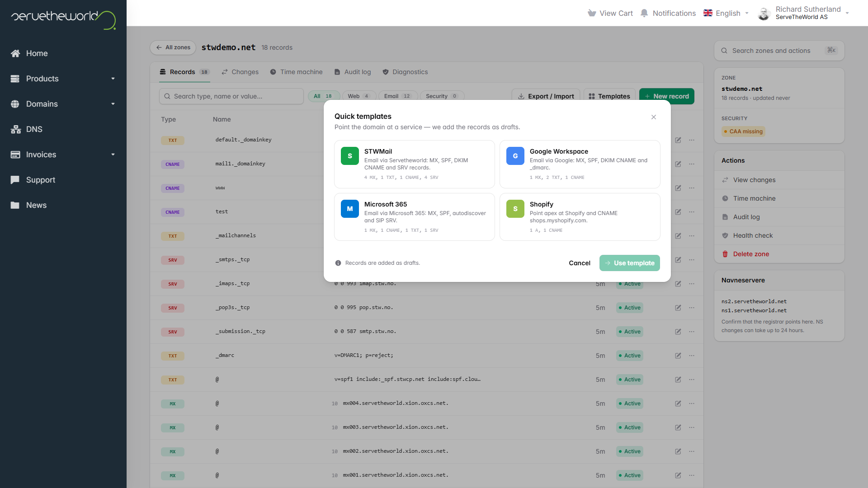Open the DNS sidebar item
This screenshot has width=868, height=488.
coord(63,129)
